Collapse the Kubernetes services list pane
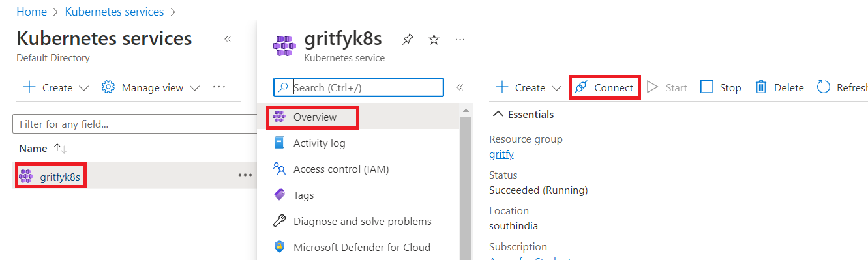This screenshot has width=868, height=260. tap(228, 39)
